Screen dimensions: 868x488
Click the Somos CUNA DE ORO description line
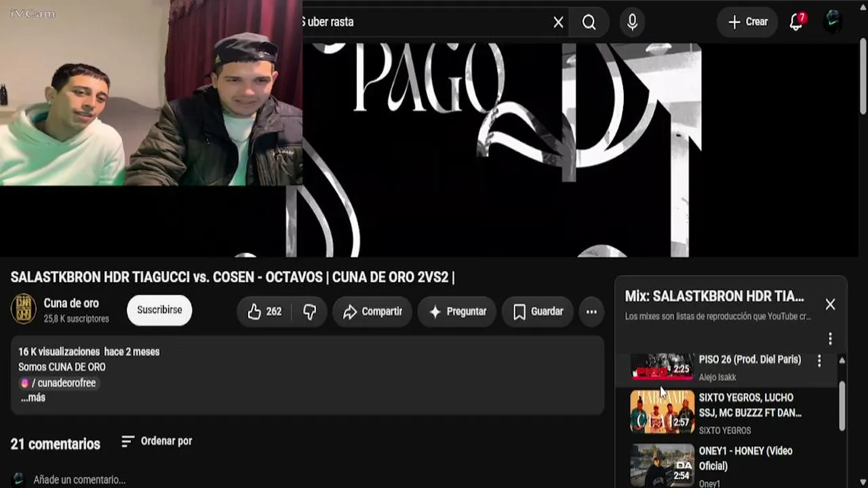[62, 367]
